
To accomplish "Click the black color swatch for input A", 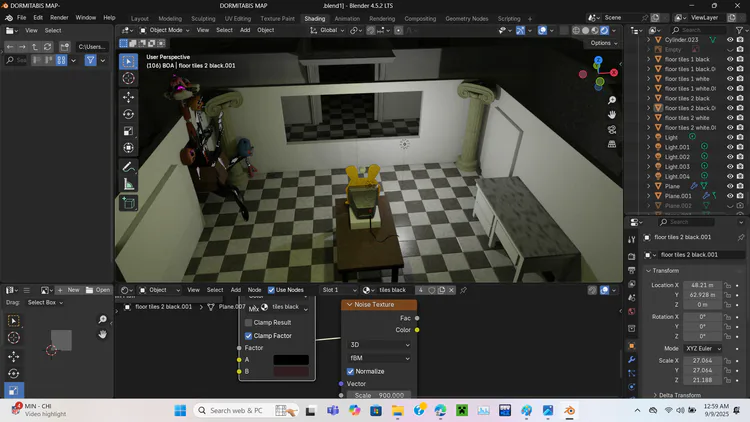I will click(x=291, y=360).
